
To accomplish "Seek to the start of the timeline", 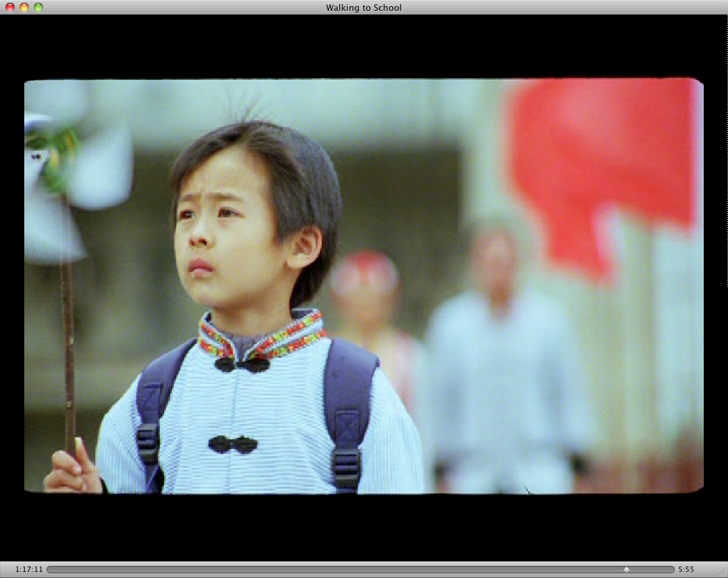I will (x=50, y=570).
